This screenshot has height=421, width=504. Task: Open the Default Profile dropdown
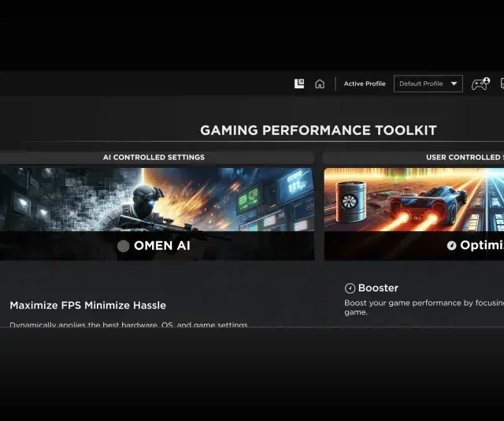pyautogui.click(x=428, y=84)
